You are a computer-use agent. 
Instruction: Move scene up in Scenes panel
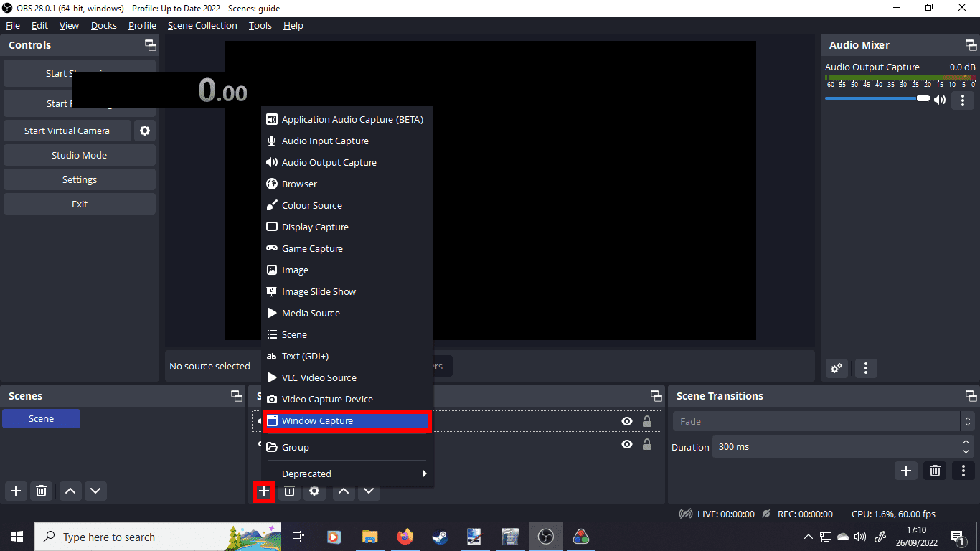coord(70,491)
